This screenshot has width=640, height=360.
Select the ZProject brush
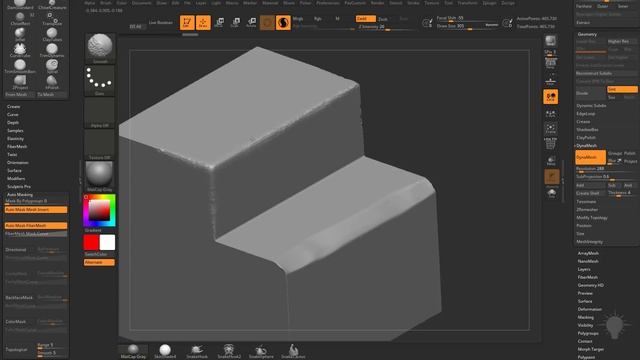[x=20, y=82]
